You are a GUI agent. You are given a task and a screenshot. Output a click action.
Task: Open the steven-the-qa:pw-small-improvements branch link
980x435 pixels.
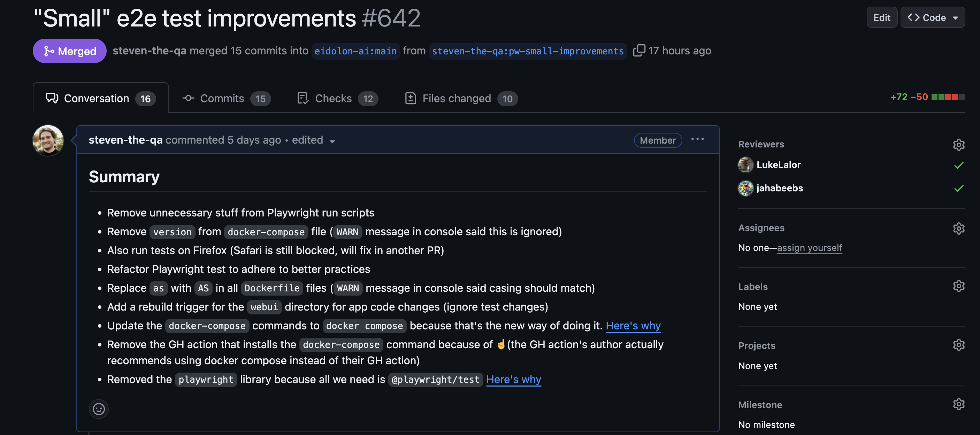click(528, 51)
